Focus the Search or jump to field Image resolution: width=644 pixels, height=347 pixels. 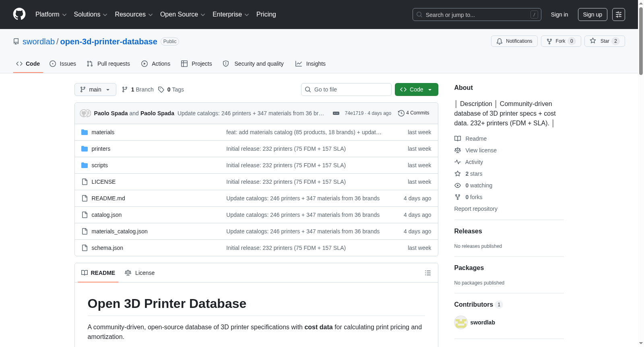[477, 15]
